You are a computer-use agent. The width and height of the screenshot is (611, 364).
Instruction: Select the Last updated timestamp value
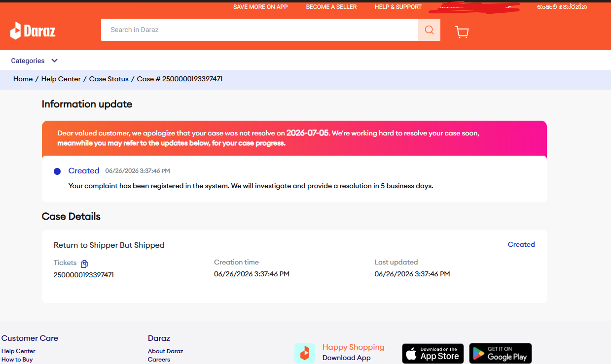pyautogui.click(x=412, y=274)
